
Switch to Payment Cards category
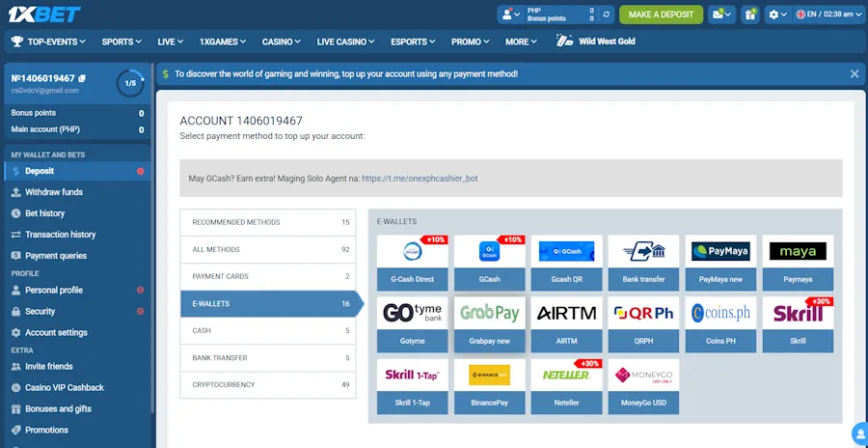tap(268, 276)
